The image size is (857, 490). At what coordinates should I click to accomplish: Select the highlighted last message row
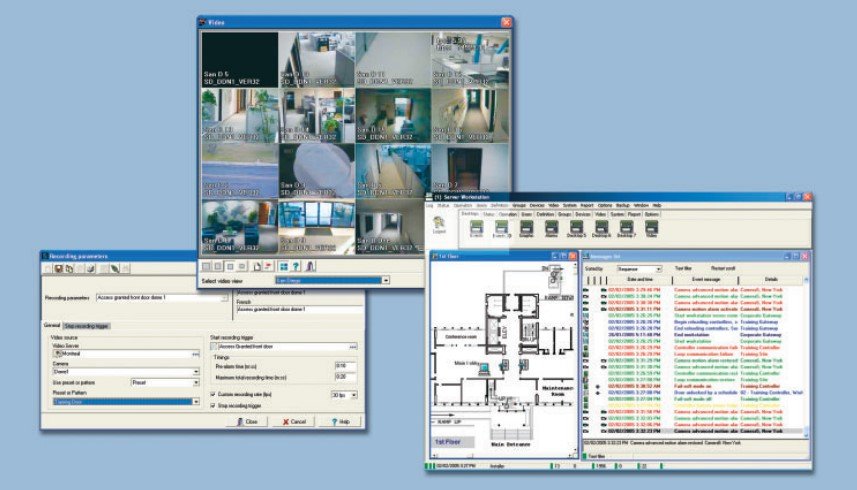coord(694,431)
